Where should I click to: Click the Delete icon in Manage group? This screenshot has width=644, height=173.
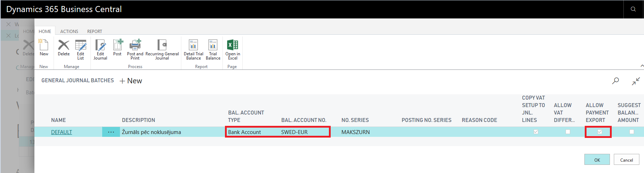click(64, 48)
